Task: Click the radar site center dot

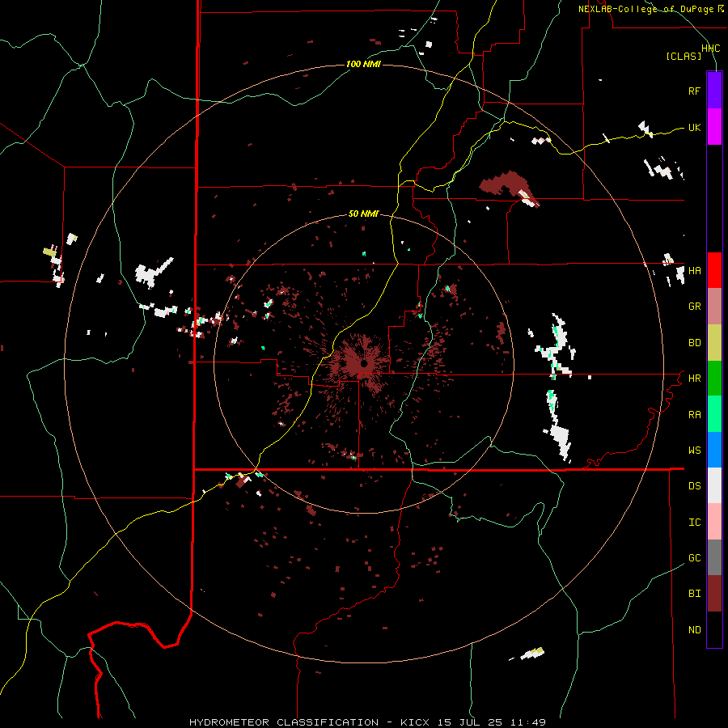Action: [364, 363]
